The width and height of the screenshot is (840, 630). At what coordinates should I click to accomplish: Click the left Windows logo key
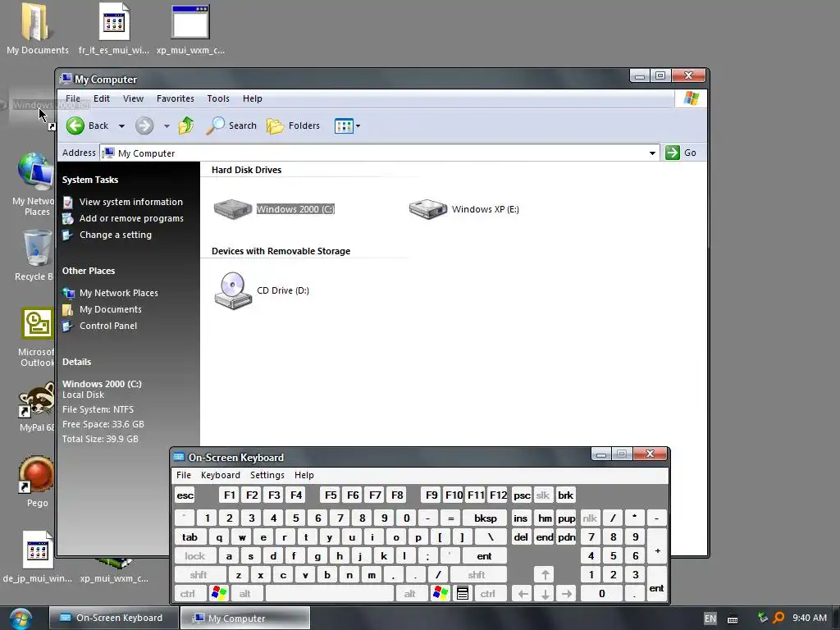218,594
